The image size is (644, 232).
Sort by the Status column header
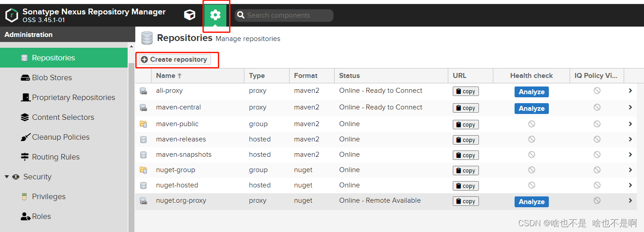(391, 76)
